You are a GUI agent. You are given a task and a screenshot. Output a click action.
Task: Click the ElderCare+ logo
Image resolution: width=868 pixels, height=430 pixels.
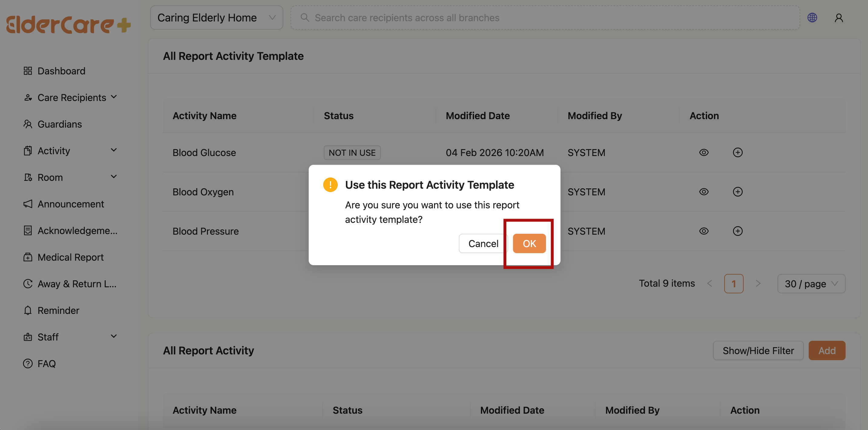click(x=68, y=24)
